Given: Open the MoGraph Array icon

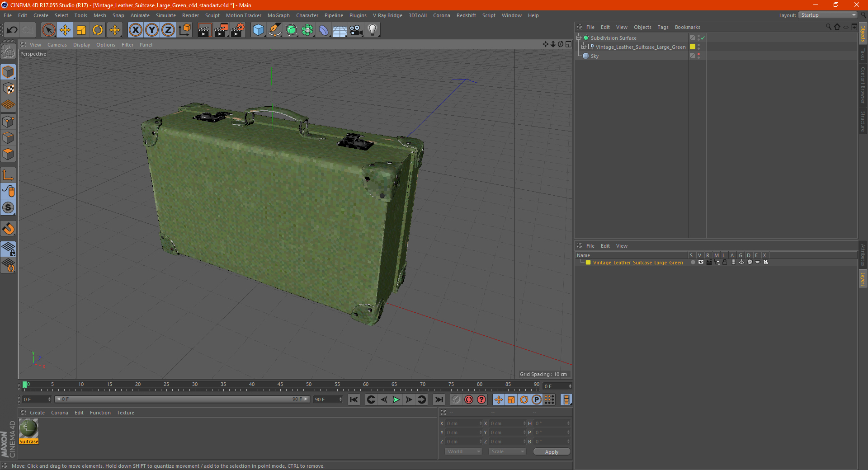Looking at the screenshot, I should pos(307,30).
